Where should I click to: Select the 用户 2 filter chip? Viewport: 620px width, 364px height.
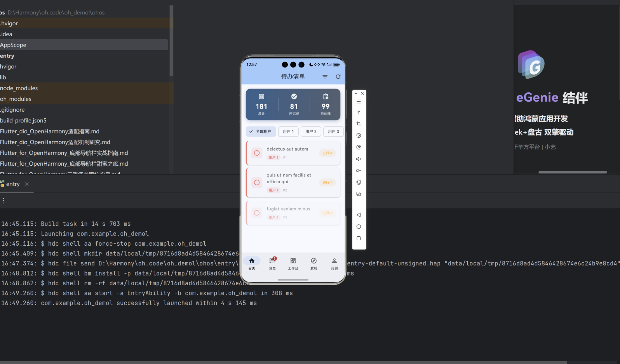click(311, 132)
